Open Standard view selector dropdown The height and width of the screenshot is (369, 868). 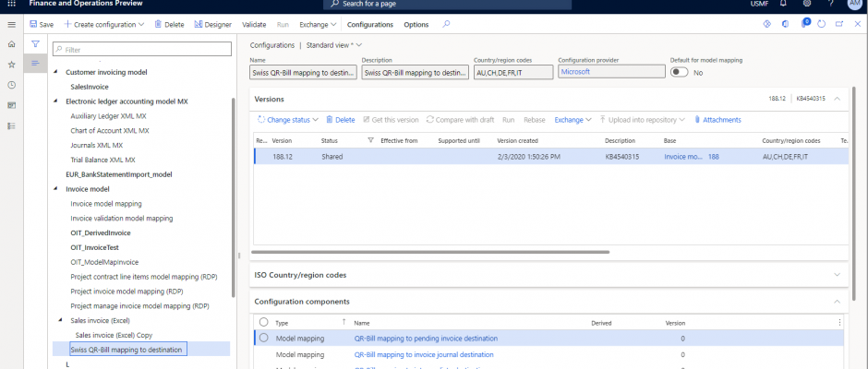[x=334, y=45]
